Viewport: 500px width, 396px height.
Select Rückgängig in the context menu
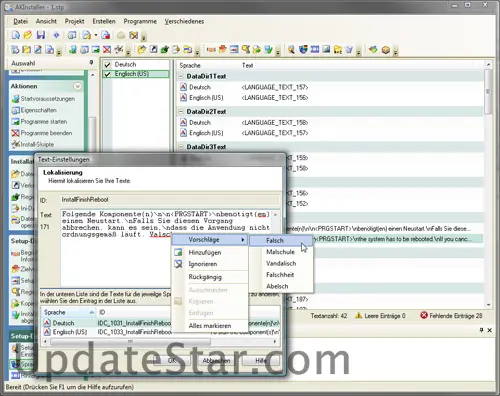[210, 277]
